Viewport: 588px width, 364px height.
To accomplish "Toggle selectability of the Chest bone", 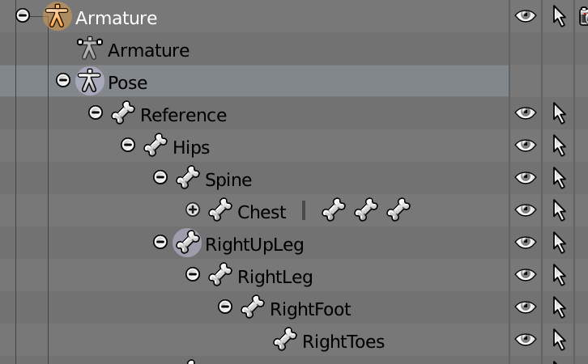I will point(559,211).
